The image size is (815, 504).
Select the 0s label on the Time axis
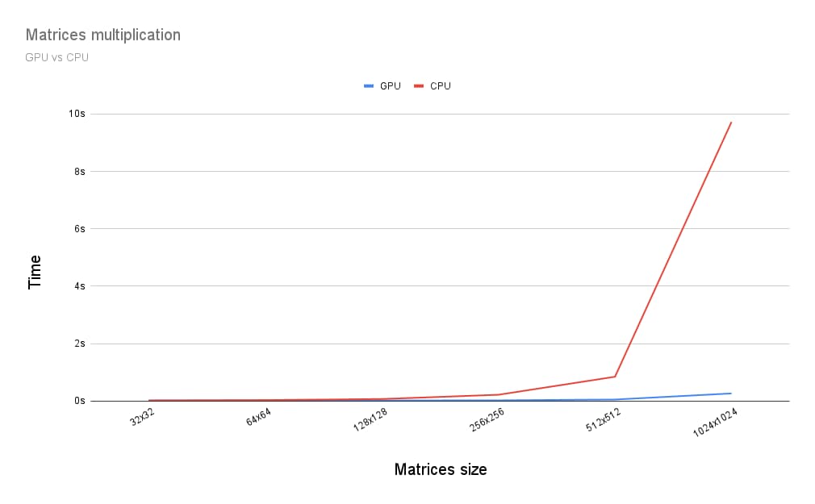coord(79,401)
